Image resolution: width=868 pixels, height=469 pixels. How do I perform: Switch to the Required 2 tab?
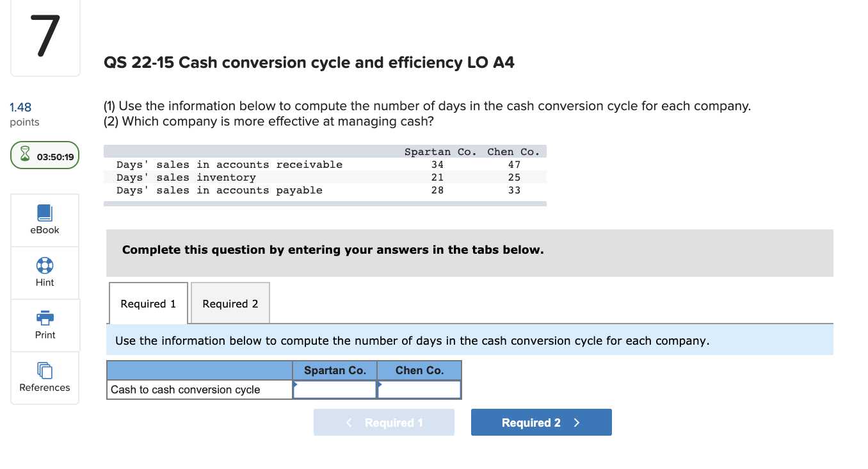(230, 302)
